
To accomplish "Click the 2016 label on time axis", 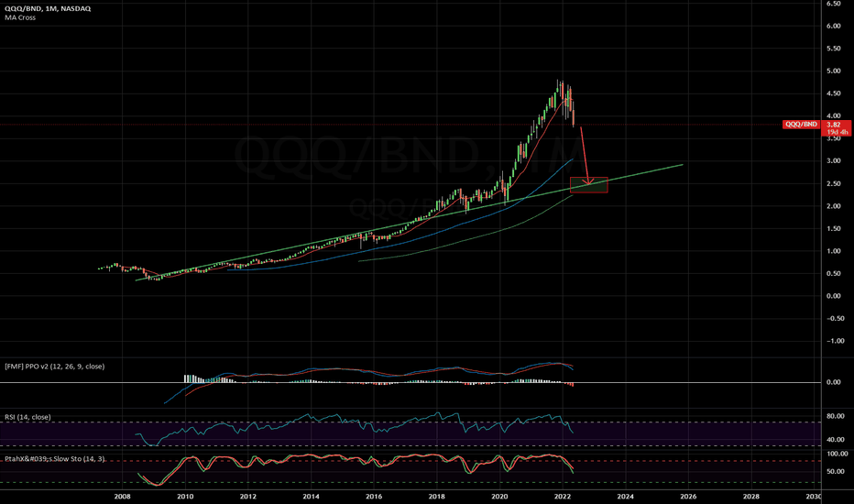I will click(374, 497).
